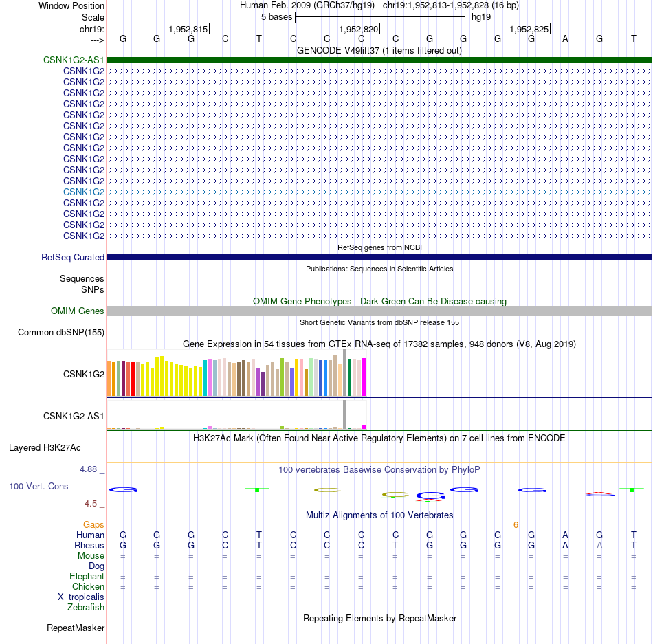Screen dimensions: 653x644
Task: Click the Human Feb. 2009 (GRCh37/hg19) title
Action: pos(307,5)
